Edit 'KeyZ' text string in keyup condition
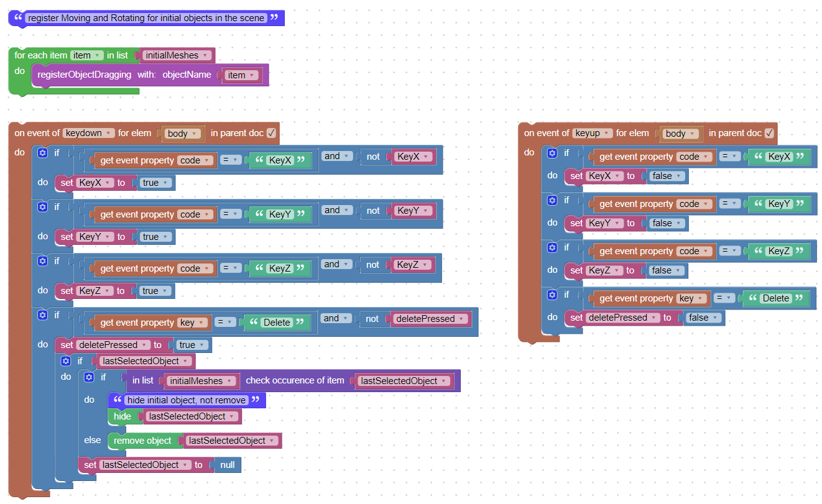Screen dimensions: 822x504 (x=778, y=251)
